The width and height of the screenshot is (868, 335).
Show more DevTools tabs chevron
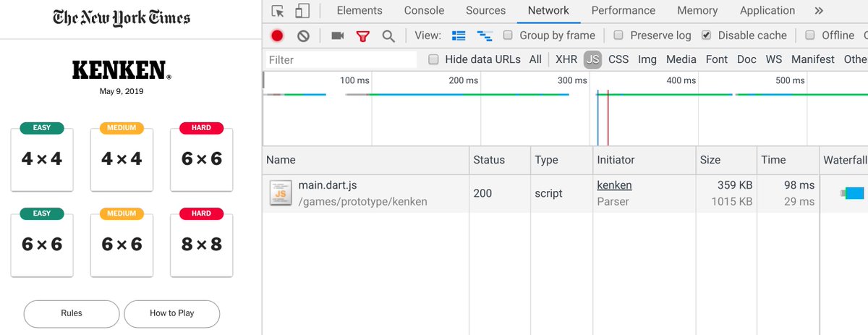[819, 11]
